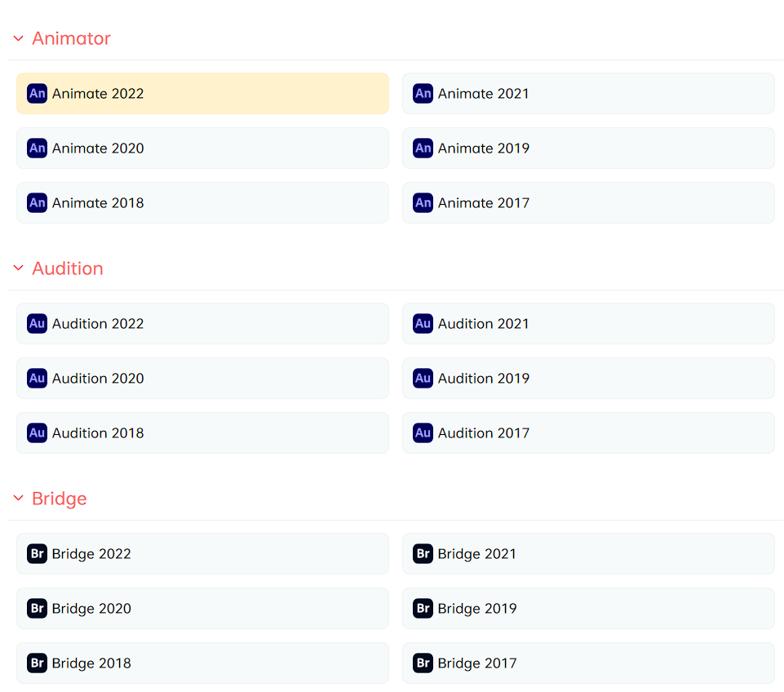Viewport: 784px width, 692px height.
Task: Click the Au icon beside Audition 2017
Action: [x=423, y=432]
